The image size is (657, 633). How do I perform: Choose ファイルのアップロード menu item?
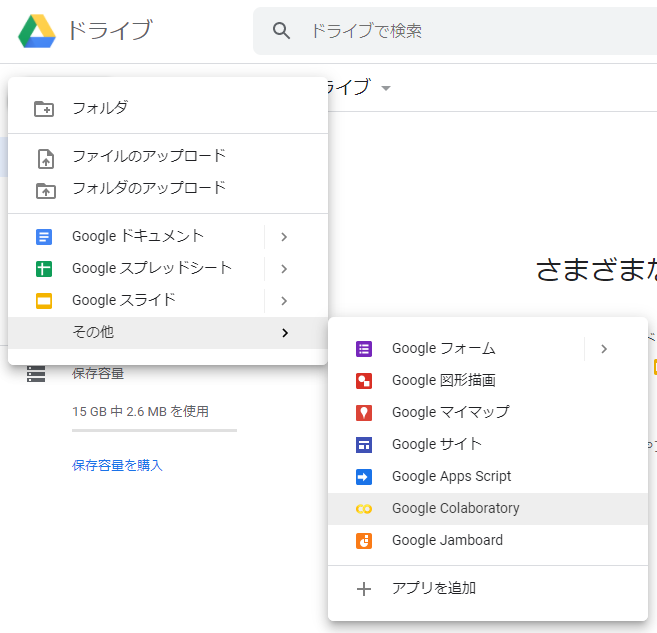pos(168,156)
